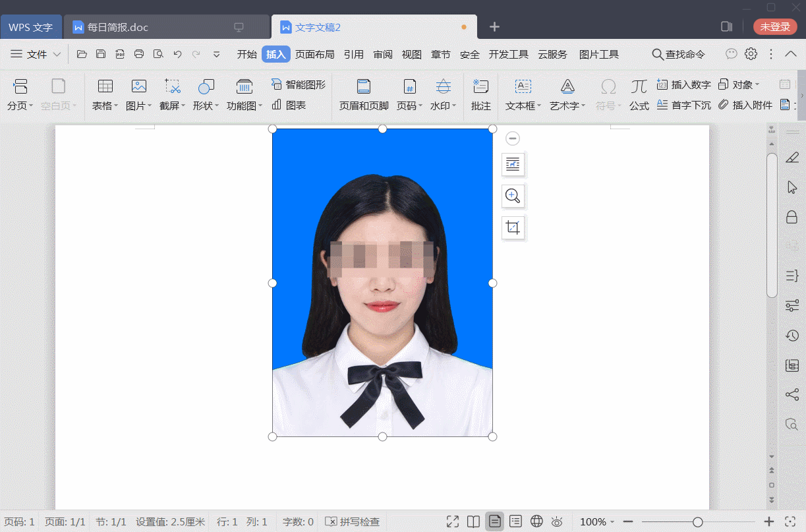
Task: Select the crop tool next to the image
Action: (x=513, y=227)
